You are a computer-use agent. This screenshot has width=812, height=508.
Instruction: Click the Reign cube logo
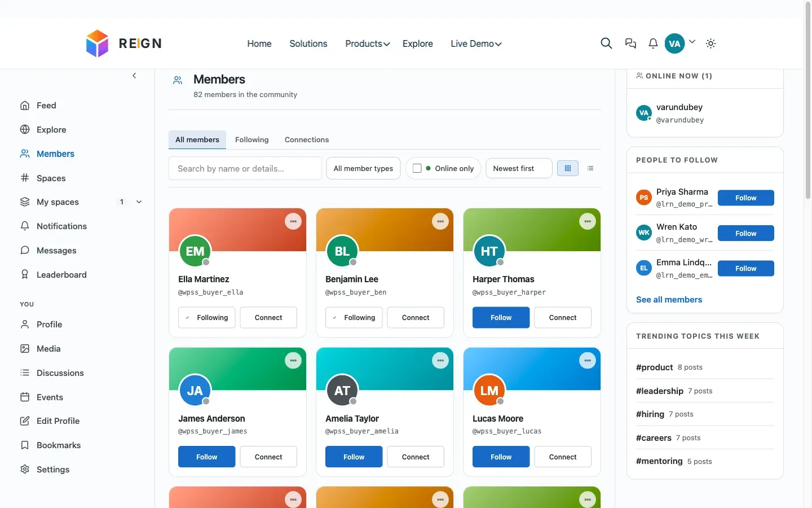pos(97,43)
